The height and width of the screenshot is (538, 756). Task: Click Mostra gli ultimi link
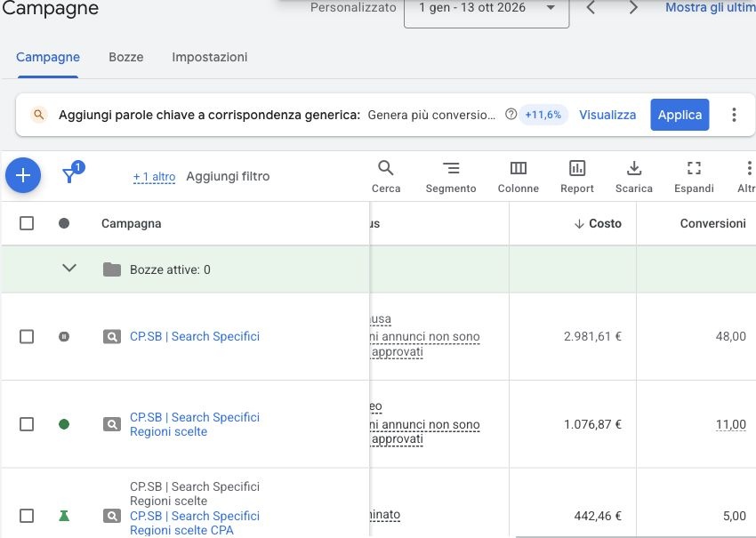[x=711, y=7]
